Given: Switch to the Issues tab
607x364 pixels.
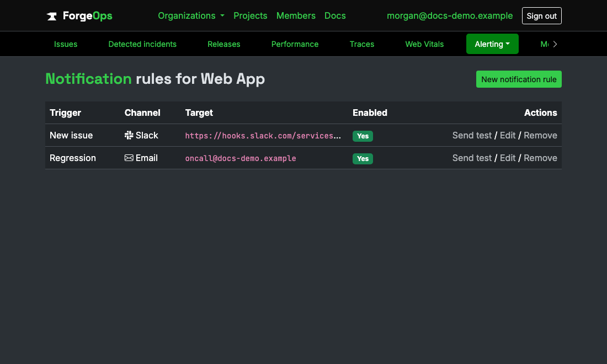Looking at the screenshot, I should (66, 44).
